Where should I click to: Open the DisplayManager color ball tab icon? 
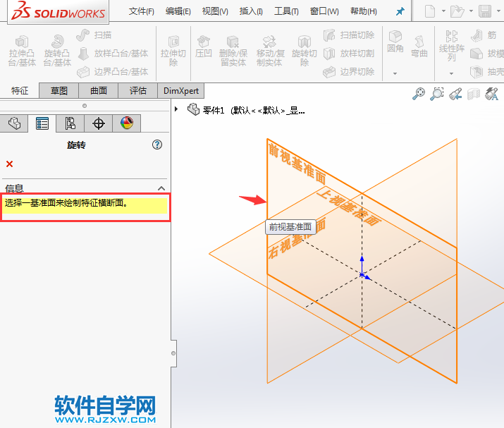[127, 123]
